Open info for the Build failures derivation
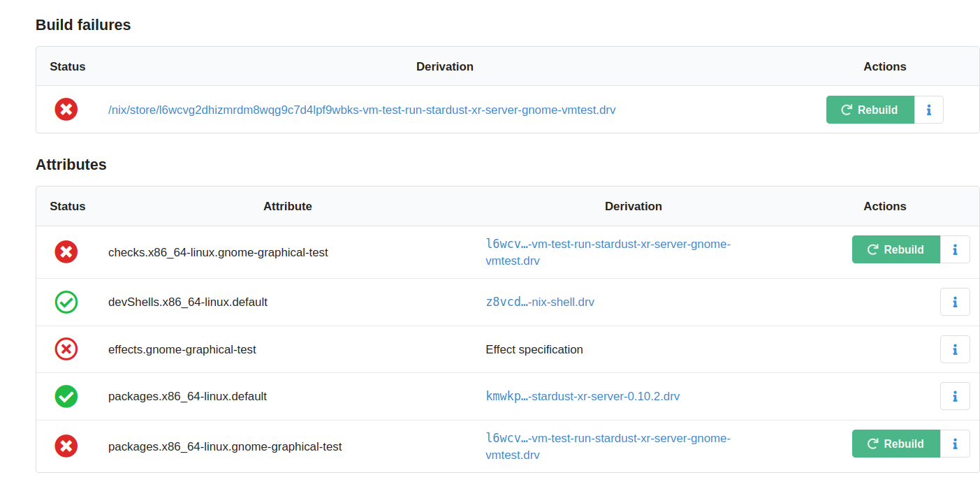The width and height of the screenshot is (980, 482). point(928,110)
